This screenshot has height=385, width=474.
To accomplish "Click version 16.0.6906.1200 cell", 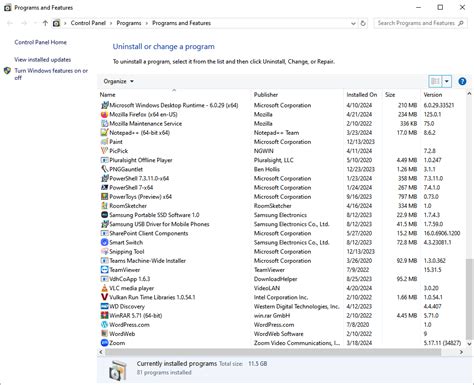I will click(442, 233).
